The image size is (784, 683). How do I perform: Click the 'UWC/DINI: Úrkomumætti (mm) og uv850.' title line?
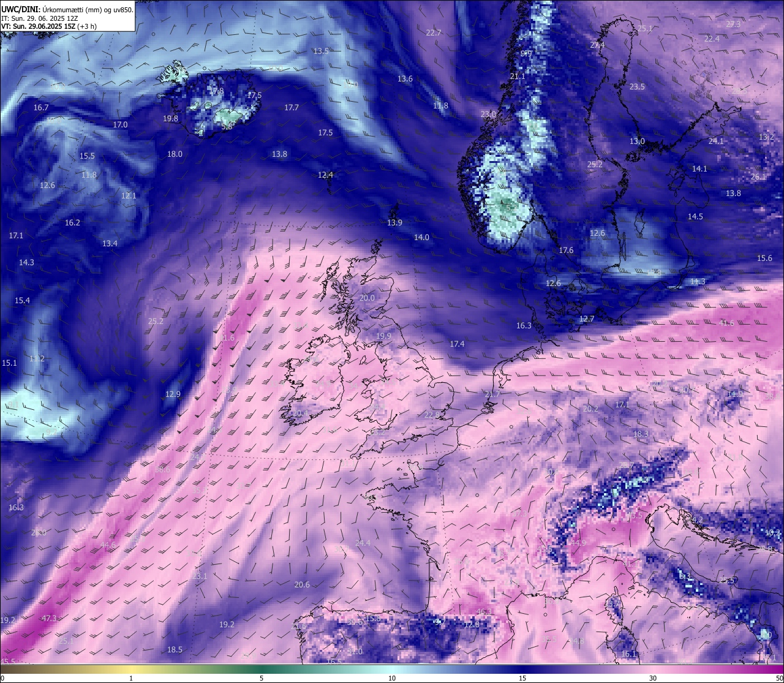click(x=67, y=9)
